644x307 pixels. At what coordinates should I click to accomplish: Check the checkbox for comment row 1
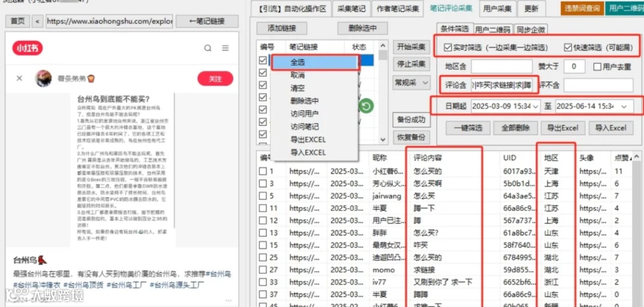[263, 172]
